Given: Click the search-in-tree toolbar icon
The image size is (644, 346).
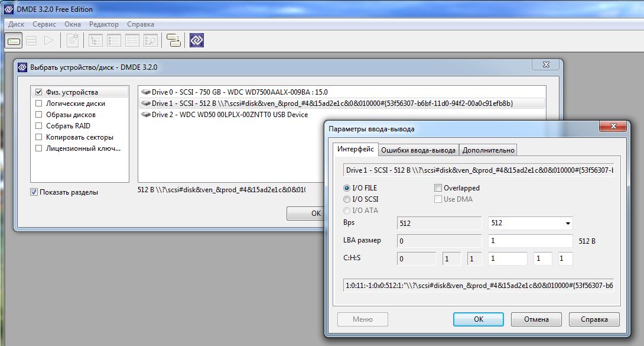Looking at the screenshot, I should click(150, 40).
